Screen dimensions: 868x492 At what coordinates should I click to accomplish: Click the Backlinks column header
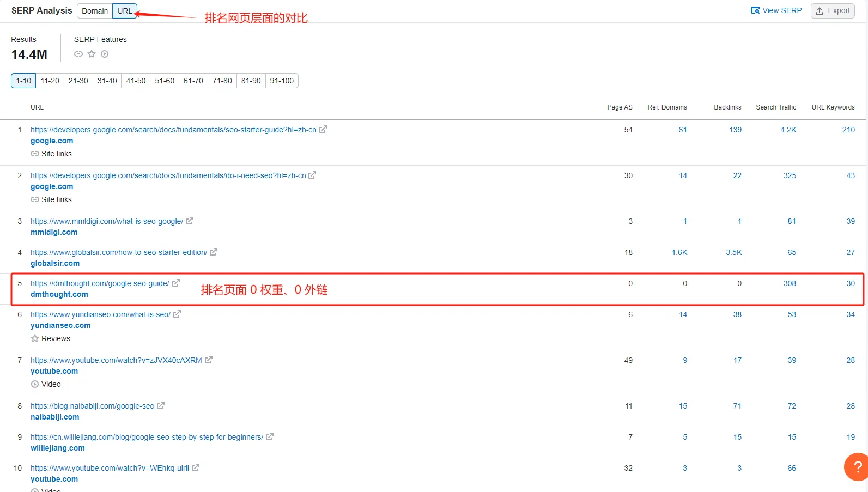727,107
